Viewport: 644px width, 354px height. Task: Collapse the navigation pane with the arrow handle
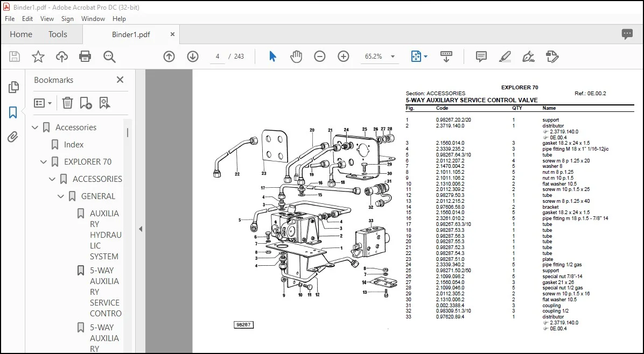(x=141, y=229)
